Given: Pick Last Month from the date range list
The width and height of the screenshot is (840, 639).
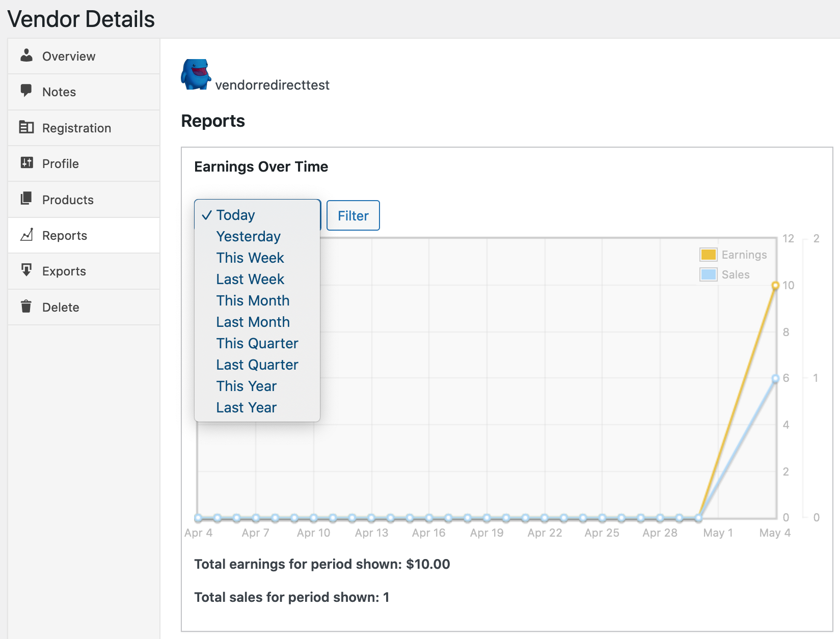Looking at the screenshot, I should coord(253,322).
